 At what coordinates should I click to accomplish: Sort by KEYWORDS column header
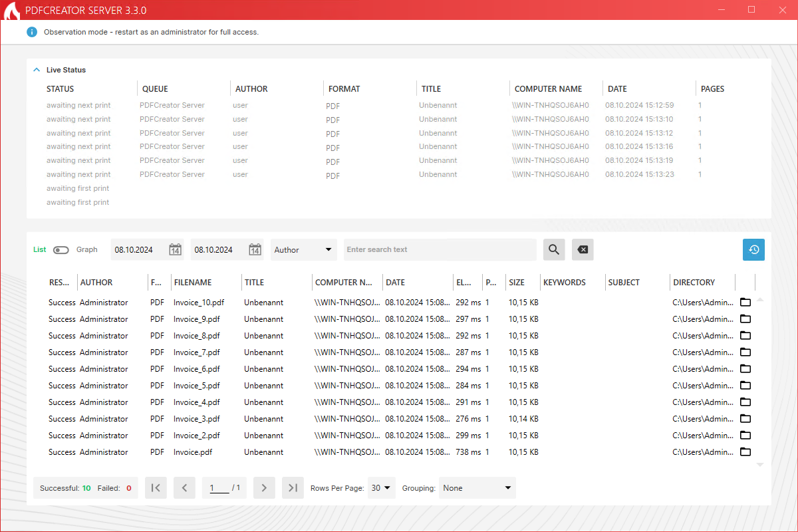pos(565,283)
